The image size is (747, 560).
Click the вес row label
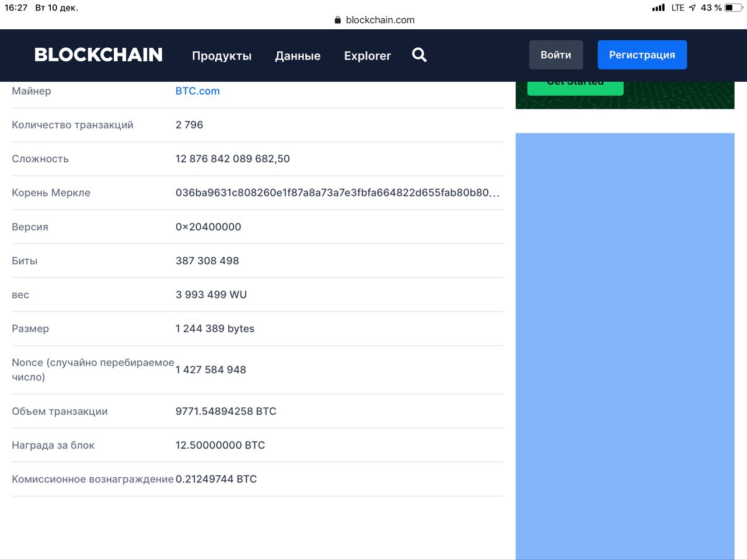click(20, 295)
